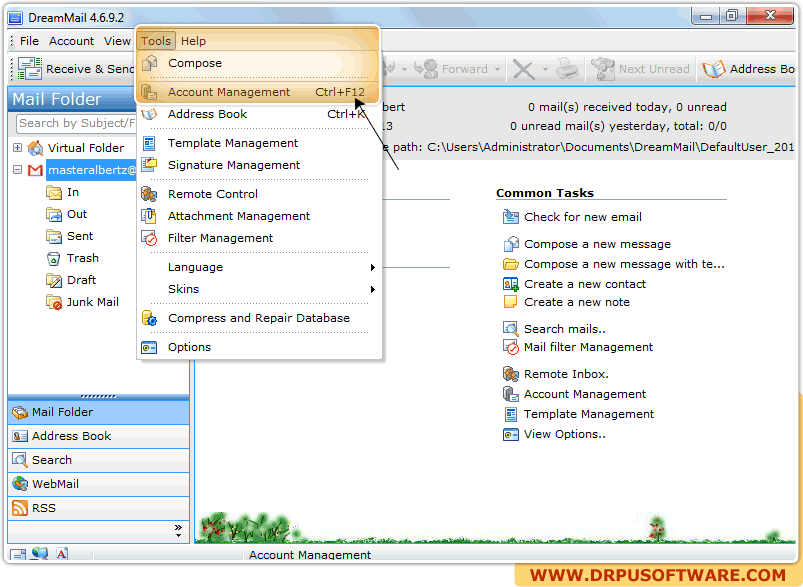
Task: Expand the Virtual Folder tree node
Action: tap(17, 148)
